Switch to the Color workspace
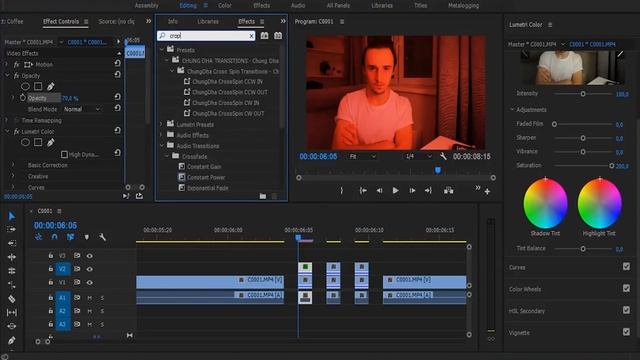The image size is (640, 360). pos(224,5)
